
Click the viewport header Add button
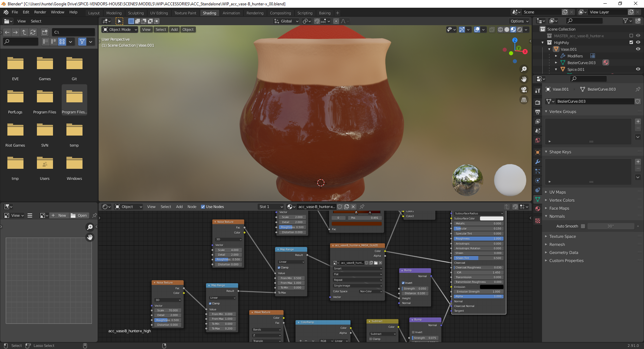[174, 30]
